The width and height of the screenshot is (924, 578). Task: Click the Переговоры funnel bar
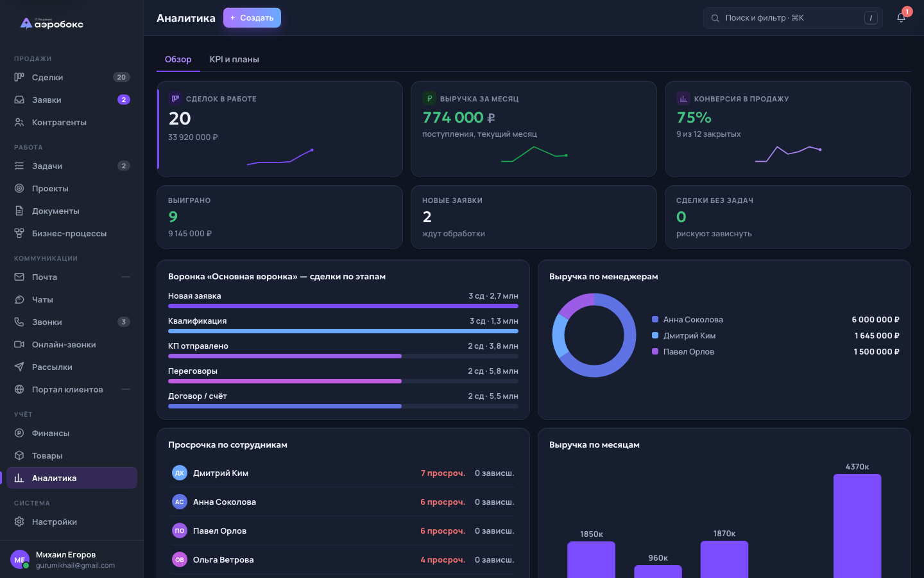(x=285, y=381)
